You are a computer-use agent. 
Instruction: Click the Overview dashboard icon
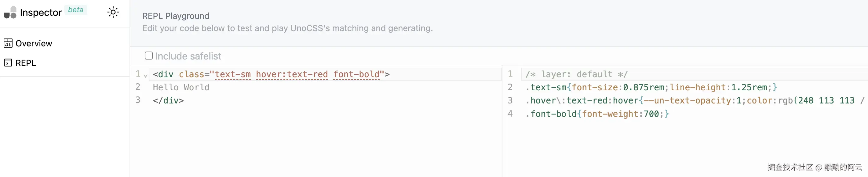coord(8,43)
